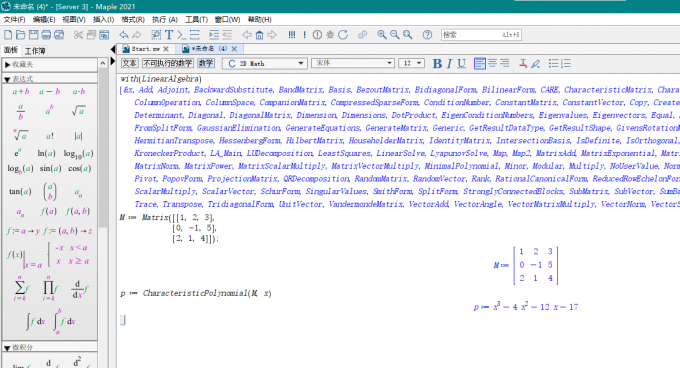
Task: Insert text mode with T icon
Action: (169, 35)
